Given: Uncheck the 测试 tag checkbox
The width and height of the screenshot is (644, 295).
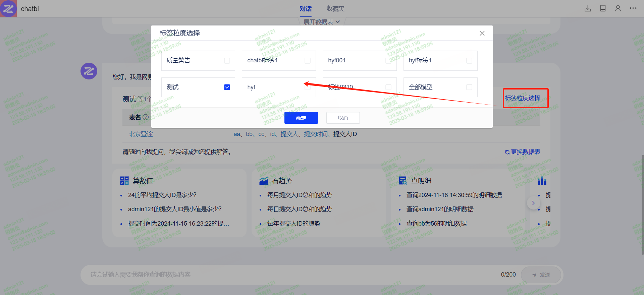Looking at the screenshot, I should coord(227,87).
